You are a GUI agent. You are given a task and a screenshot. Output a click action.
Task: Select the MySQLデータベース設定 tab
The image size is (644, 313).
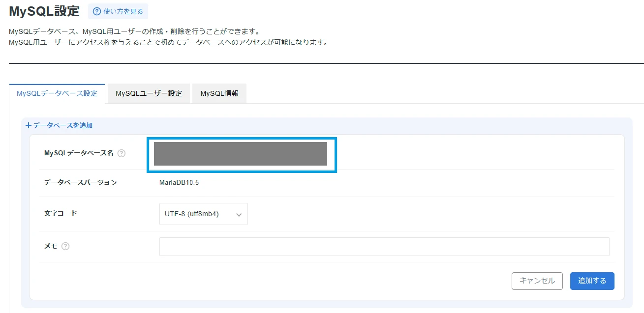(57, 93)
